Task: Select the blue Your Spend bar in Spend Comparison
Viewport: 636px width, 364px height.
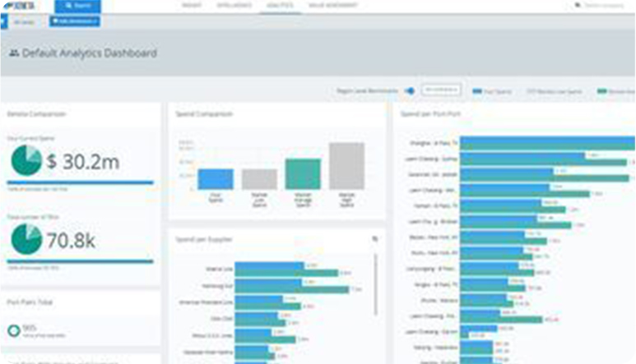Action: (216, 179)
